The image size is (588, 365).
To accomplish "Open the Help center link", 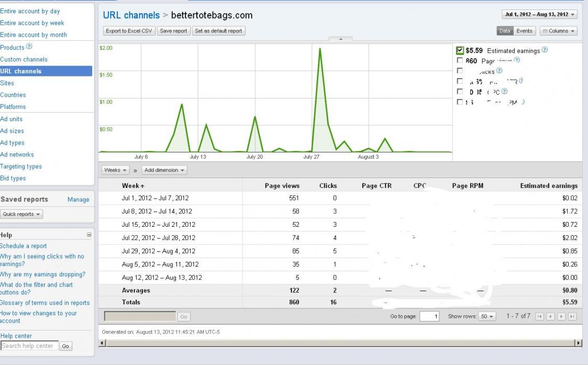I will click(x=16, y=336).
